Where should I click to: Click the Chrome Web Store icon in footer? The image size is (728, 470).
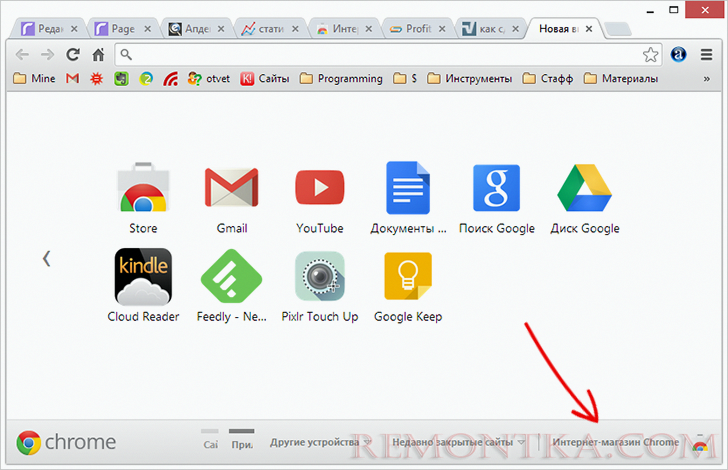[x=700, y=446]
